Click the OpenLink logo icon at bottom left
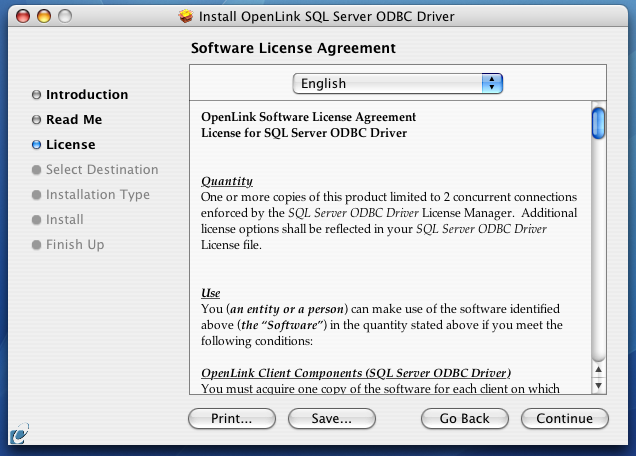The height and width of the screenshot is (456, 636). [19, 434]
